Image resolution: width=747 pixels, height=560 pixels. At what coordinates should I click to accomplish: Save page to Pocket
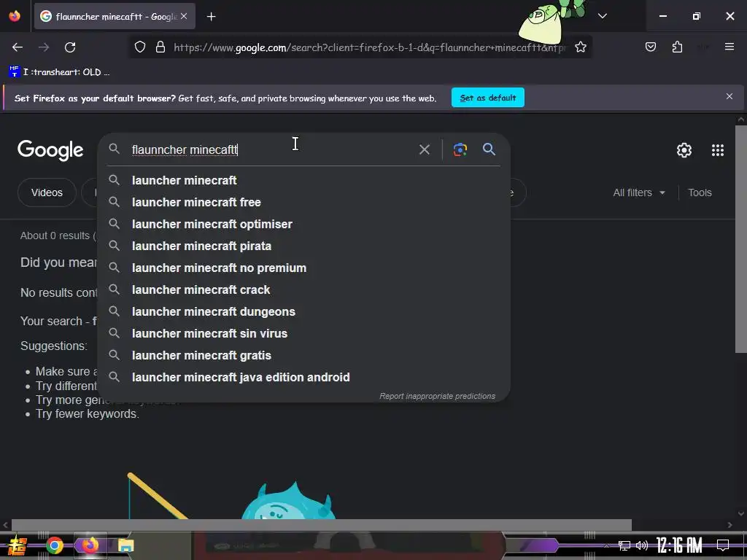(650, 47)
